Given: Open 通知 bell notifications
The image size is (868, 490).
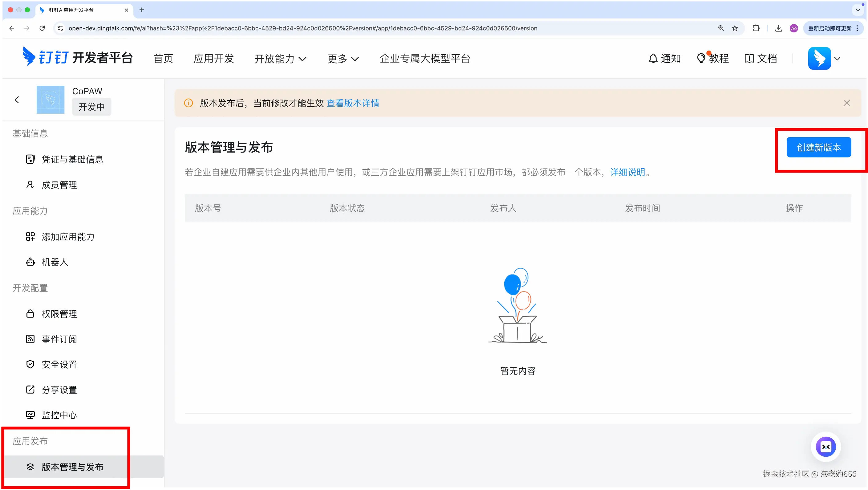Looking at the screenshot, I should [x=664, y=59].
